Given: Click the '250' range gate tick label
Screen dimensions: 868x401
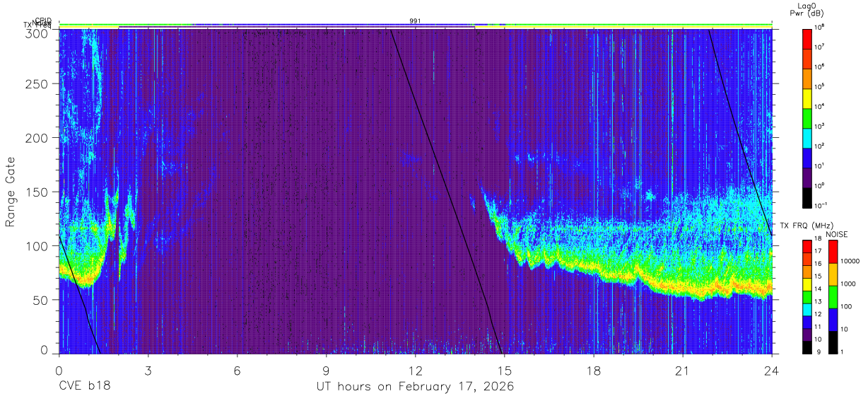Looking at the screenshot, I should [37, 83].
